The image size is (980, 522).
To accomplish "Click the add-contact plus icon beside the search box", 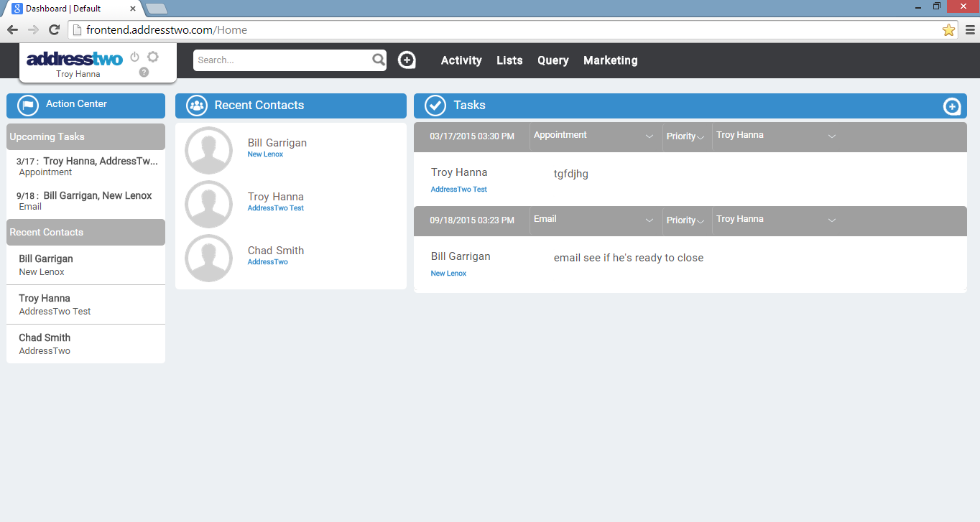I will [407, 60].
